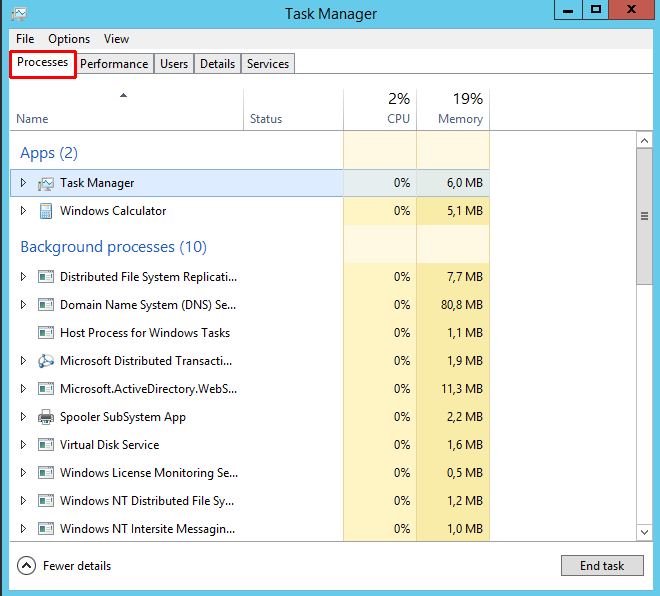Expand Distributed File System Replication row
The width and height of the screenshot is (660, 596).
[24, 277]
